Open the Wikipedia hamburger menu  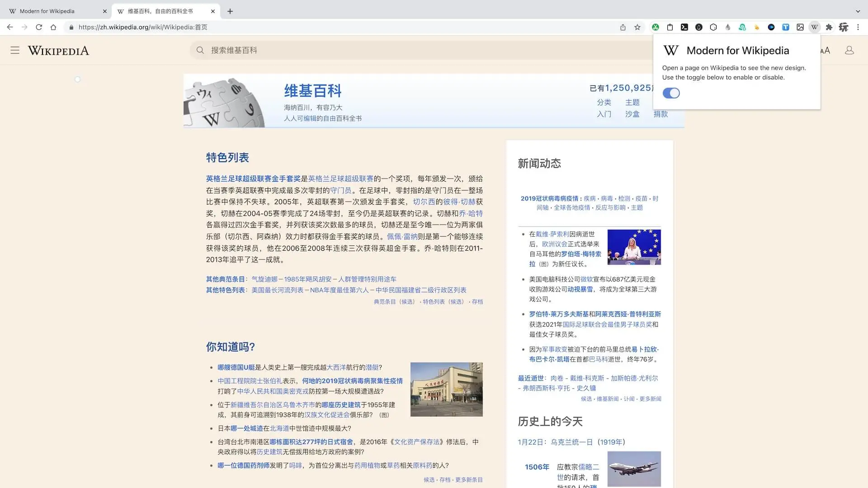coord(15,50)
